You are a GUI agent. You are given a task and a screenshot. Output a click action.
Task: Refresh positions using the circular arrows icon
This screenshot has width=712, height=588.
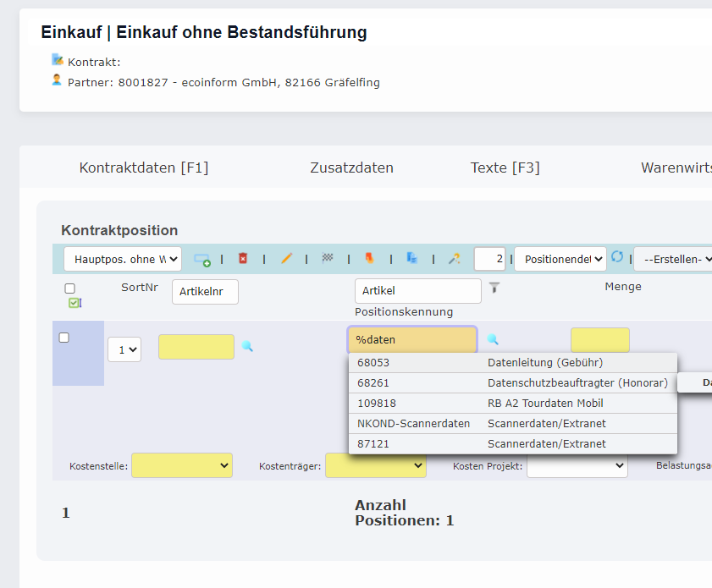619,258
